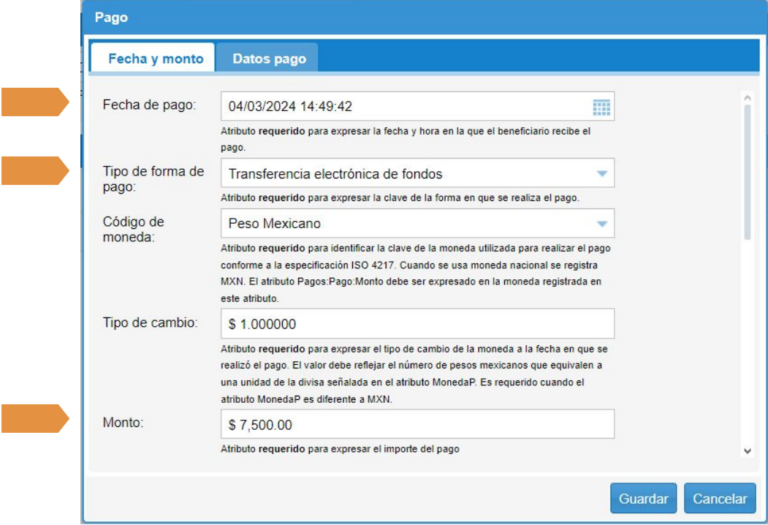Click the scrollbar up arrow

(x=746, y=98)
